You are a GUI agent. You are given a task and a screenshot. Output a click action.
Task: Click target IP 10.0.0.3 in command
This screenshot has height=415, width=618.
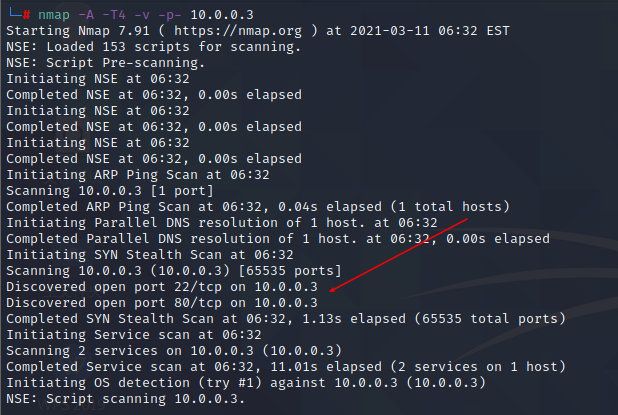point(222,15)
